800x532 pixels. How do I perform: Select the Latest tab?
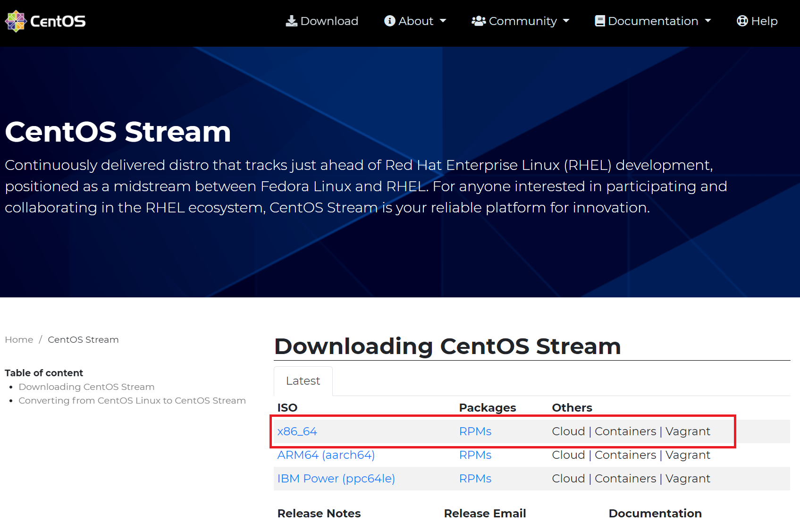tap(303, 381)
